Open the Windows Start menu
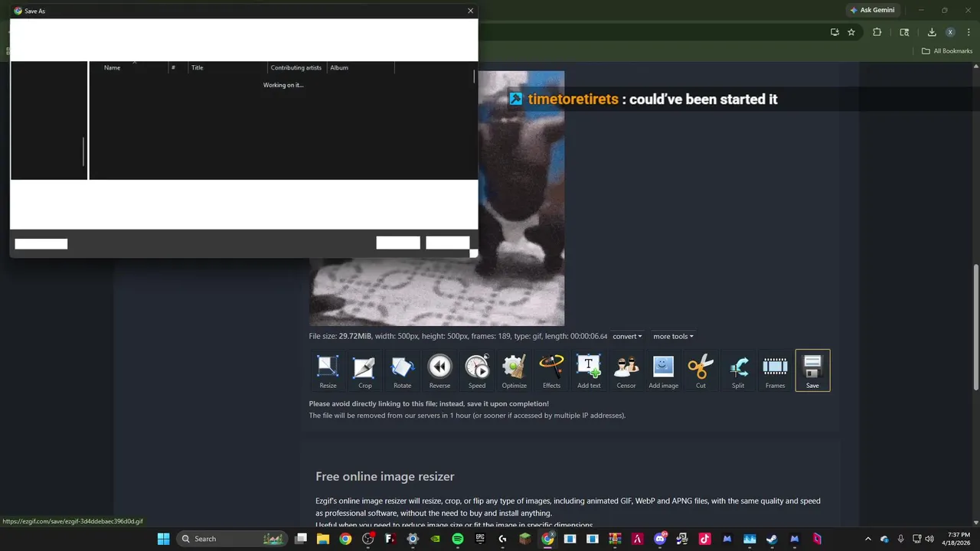This screenshot has width=980, height=551. click(x=163, y=539)
